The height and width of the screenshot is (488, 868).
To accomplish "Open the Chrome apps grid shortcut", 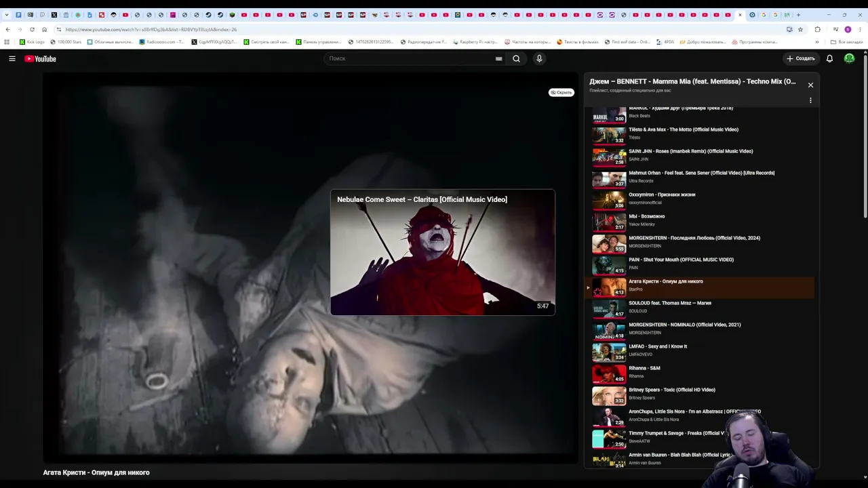I will [x=7, y=42].
